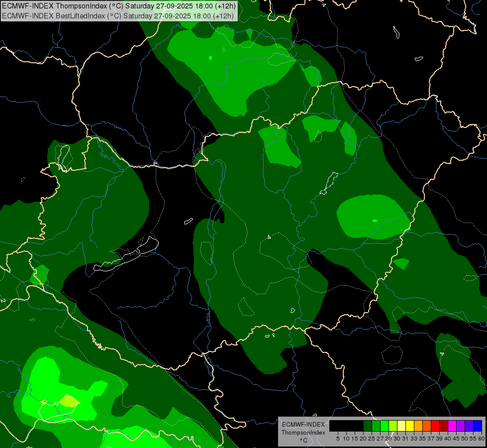
Task: Click legend tick value '45'
Action: click(456, 439)
